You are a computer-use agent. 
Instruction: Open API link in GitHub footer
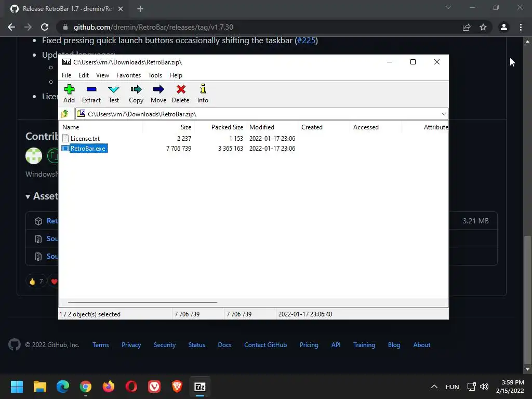336,345
